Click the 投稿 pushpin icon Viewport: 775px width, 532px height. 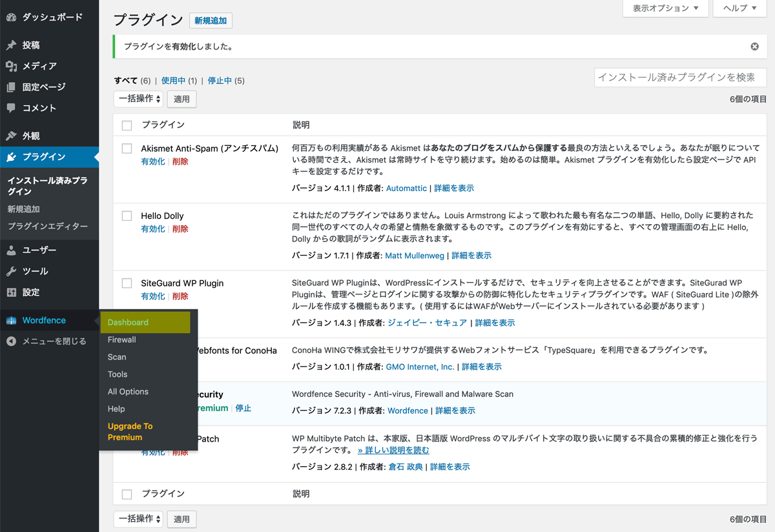coord(11,45)
